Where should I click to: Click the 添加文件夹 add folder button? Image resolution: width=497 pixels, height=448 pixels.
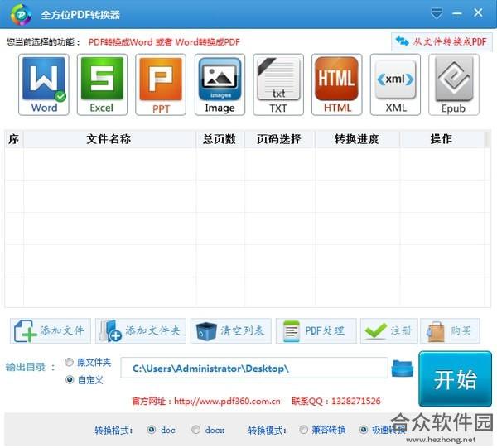(141, 331)
